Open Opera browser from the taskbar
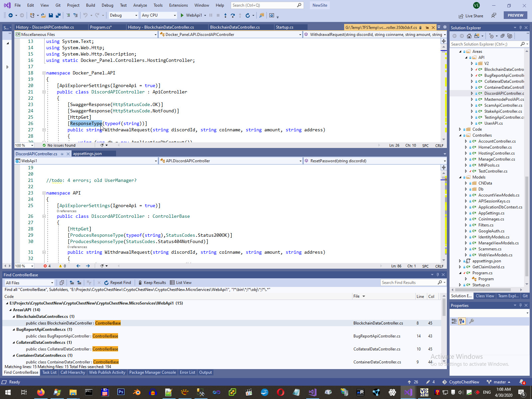532x399 pixels. [x=280, y=392]
